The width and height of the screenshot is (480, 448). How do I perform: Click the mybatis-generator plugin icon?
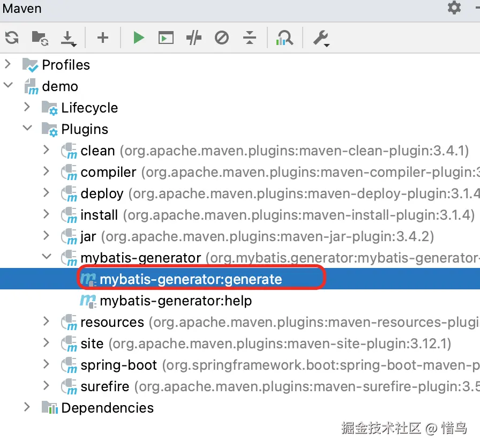pyautogui.click(x=69, y=258)
